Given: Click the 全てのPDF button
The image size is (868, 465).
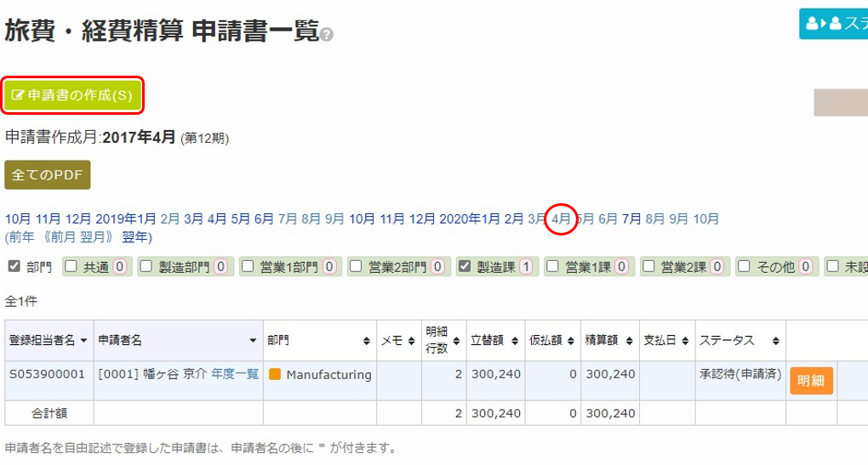Looking at the screenshot, I should coord(47,175).
